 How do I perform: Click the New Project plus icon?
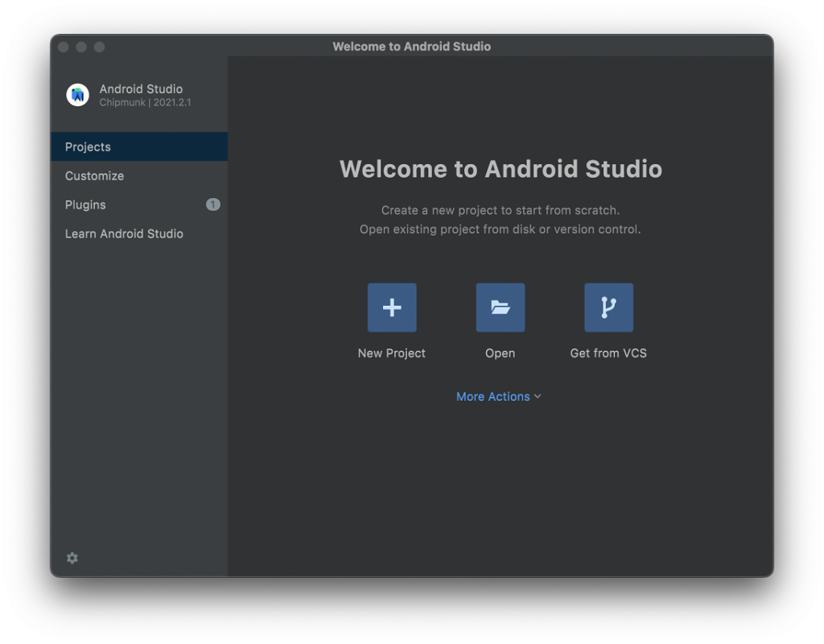click(392, 308)
